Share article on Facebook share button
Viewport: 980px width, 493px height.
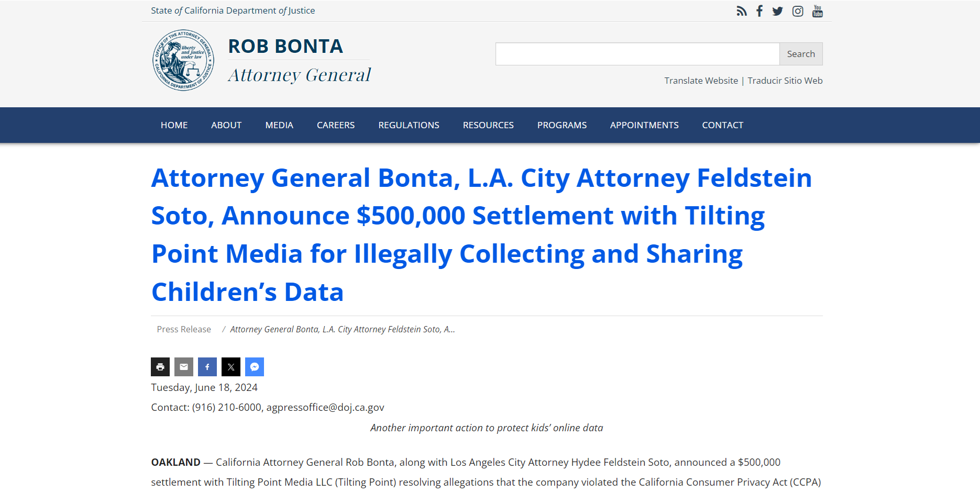coord(207,367)
